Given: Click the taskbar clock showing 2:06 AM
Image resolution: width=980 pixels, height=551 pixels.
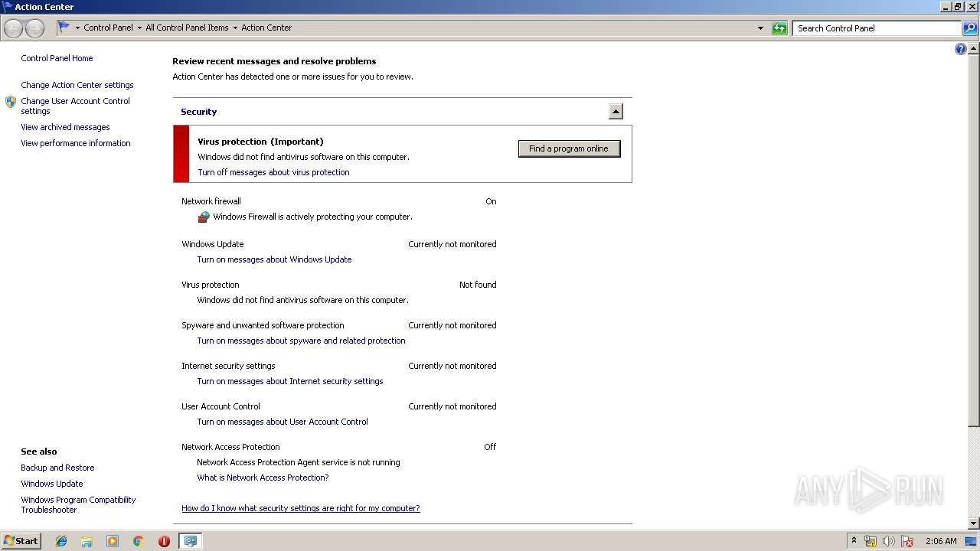Looking at the screenshot, I should pyautogui.click(x=941, y=541).
